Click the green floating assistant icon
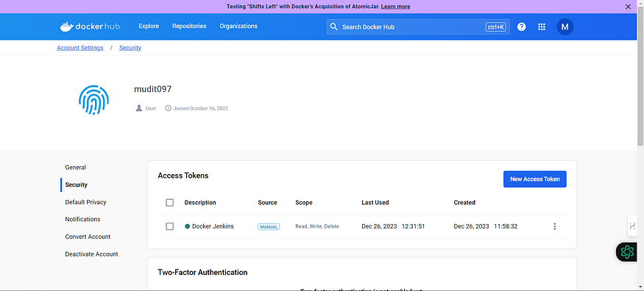Viewport: 644px width, 291px height. click(627, 251)
